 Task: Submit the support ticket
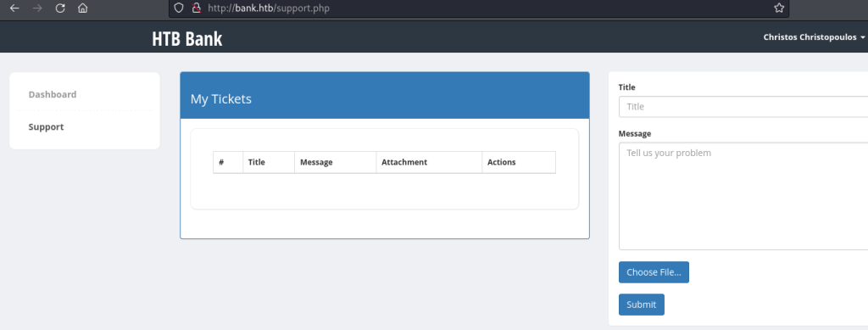click(641, 305)
